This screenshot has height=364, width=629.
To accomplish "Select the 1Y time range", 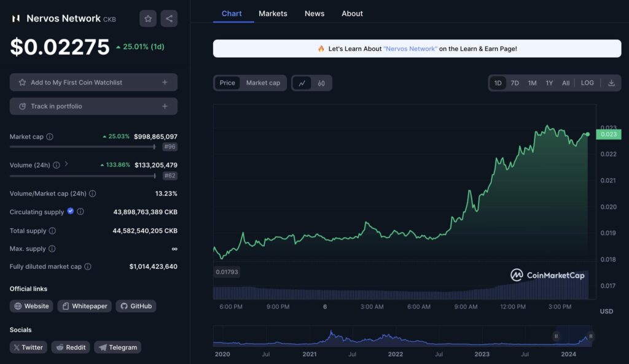I will 549,83.
